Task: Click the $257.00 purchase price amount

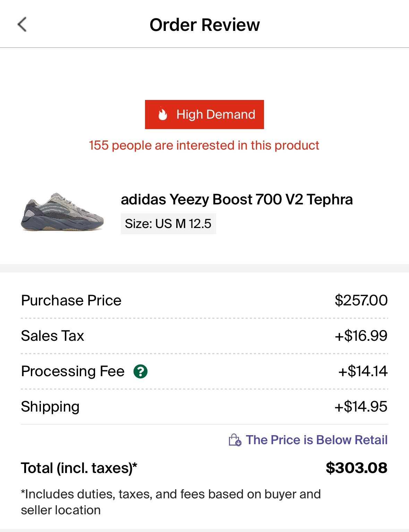Action: coord(361,301)
